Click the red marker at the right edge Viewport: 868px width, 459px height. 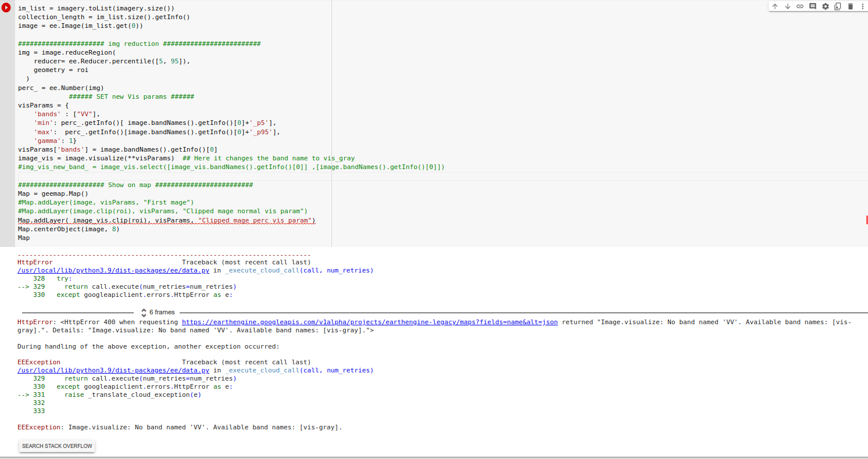[x=866, y=220]
